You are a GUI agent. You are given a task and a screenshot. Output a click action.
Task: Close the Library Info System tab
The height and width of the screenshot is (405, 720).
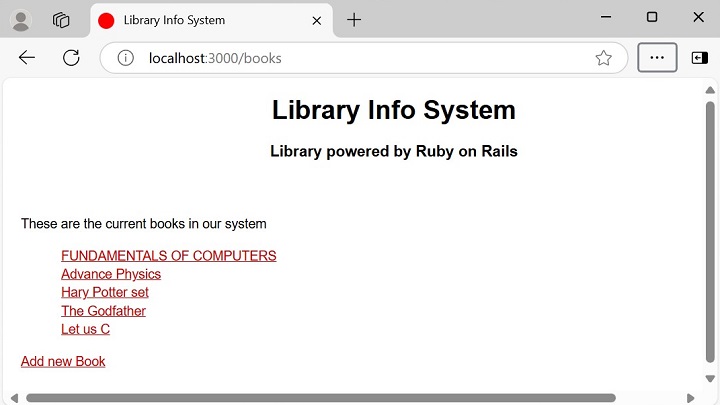click(x=316, y=21)
